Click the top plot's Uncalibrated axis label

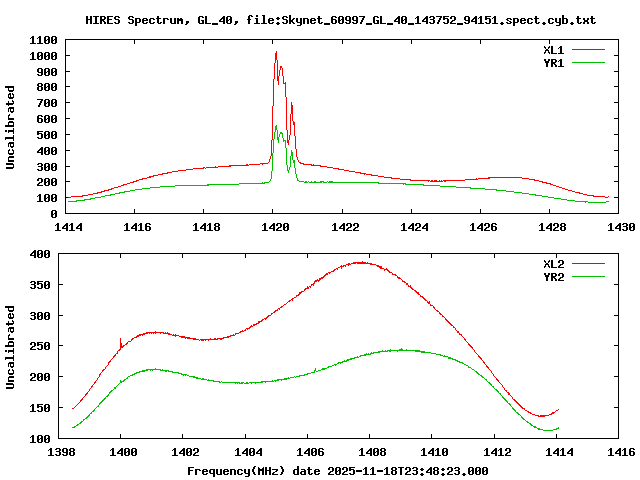[11, 127]
